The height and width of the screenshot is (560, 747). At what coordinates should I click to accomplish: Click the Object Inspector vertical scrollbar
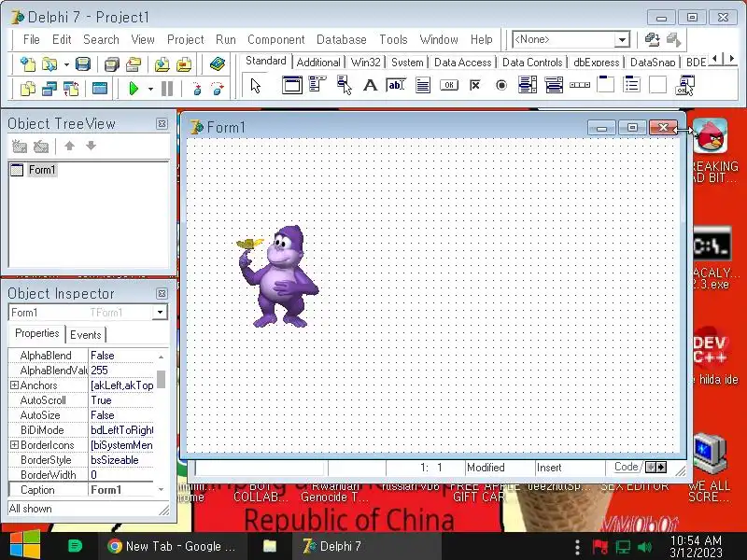point(161,423)
